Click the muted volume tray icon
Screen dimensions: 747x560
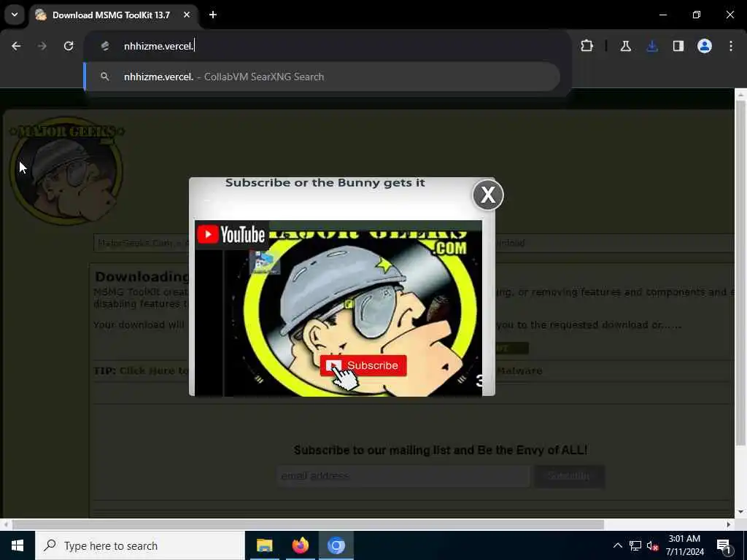pyautogui.click(x=652, y=545)
